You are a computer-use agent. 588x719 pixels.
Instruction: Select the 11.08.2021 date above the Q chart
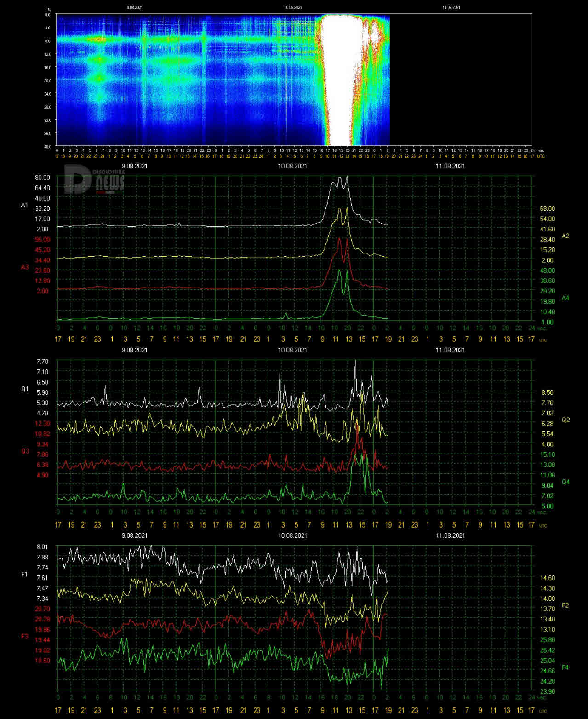coord(451,350)
